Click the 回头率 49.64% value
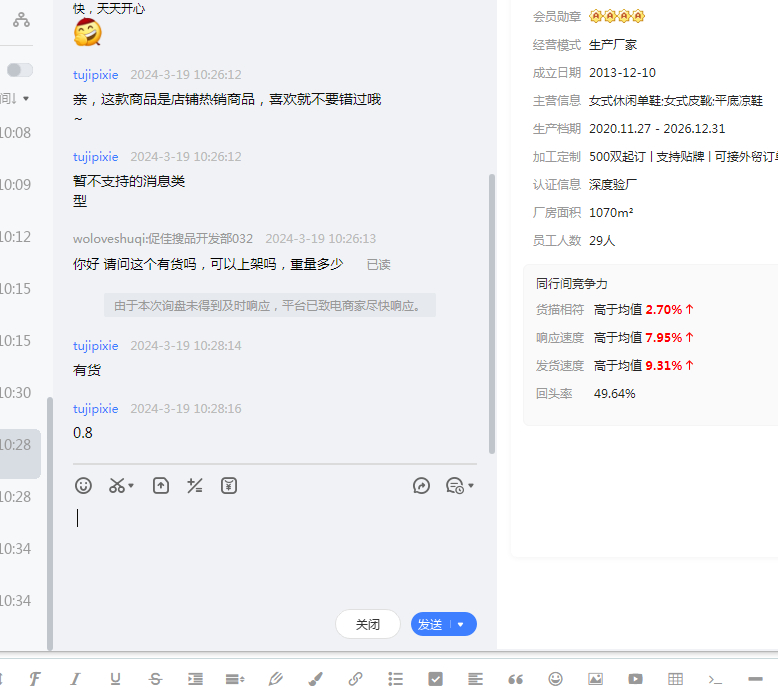The image size is (778, 689). 614,394
